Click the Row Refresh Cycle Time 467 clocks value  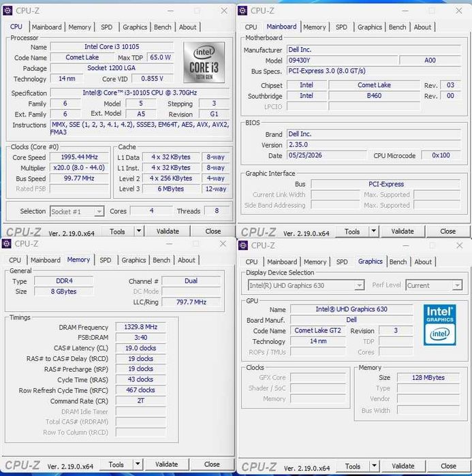[140, 390]
